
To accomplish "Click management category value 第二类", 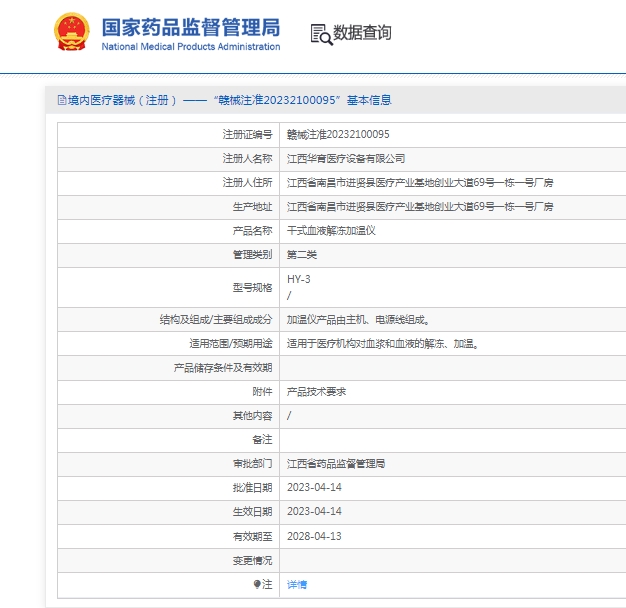I will (x=302, y=254).
